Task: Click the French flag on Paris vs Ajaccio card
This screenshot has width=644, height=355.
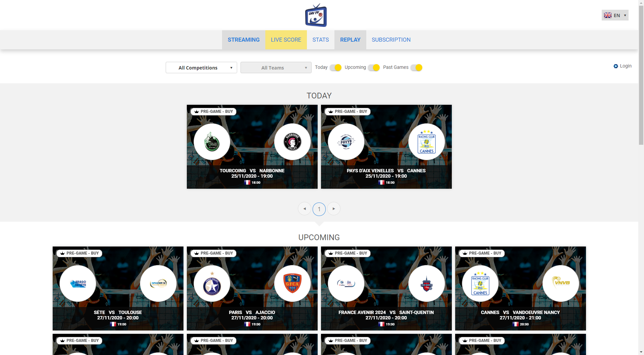Action: (247, 324)
